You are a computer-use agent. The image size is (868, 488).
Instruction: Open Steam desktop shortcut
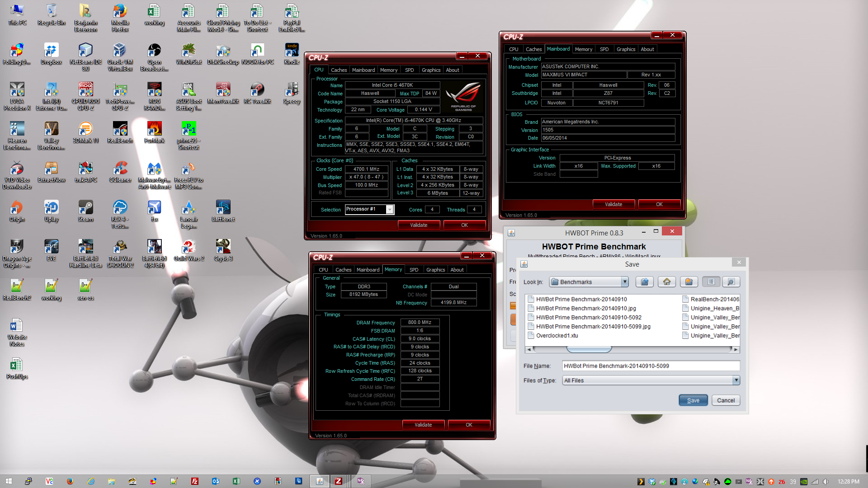(x=86, y=211)
